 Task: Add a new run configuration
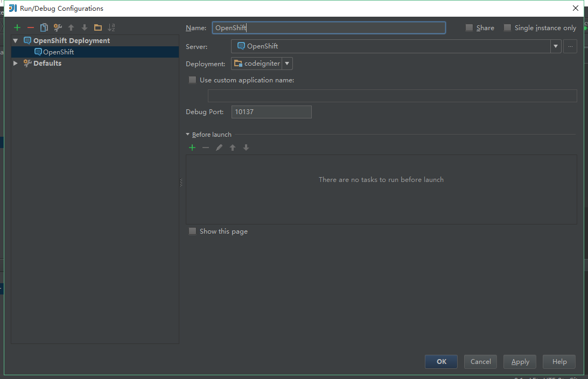[x=17, y=27]
